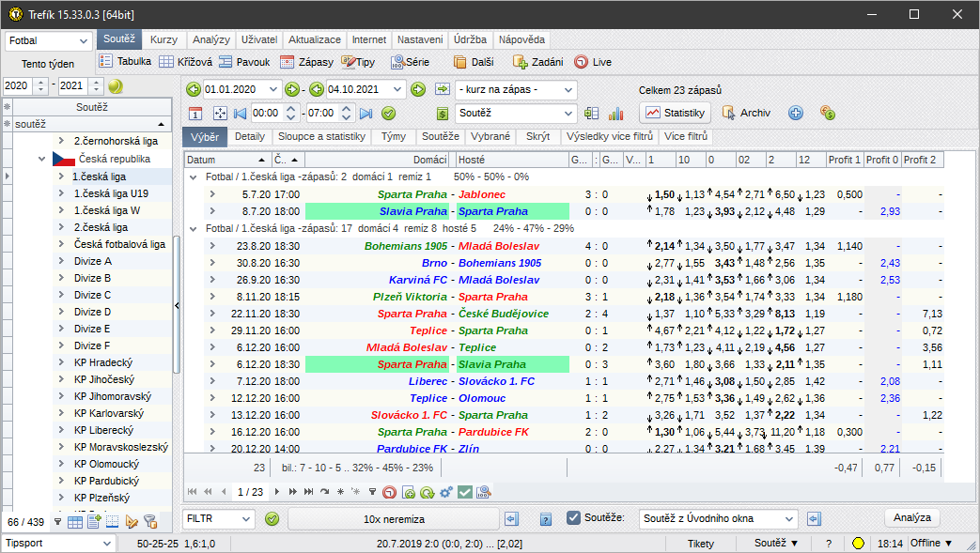Open the Zápasy matches view
Screen dimensions: 980x553
pyautogui.click(x=306, y=61)
